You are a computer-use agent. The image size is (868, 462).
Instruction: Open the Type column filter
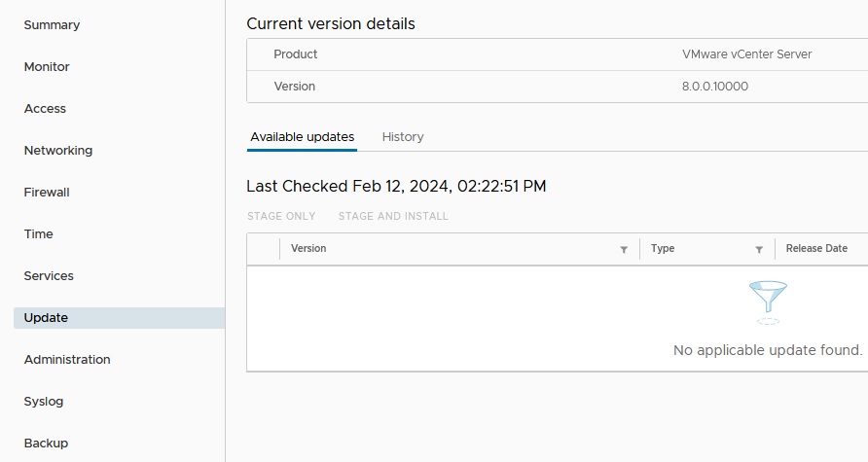(x=759, y=250)
